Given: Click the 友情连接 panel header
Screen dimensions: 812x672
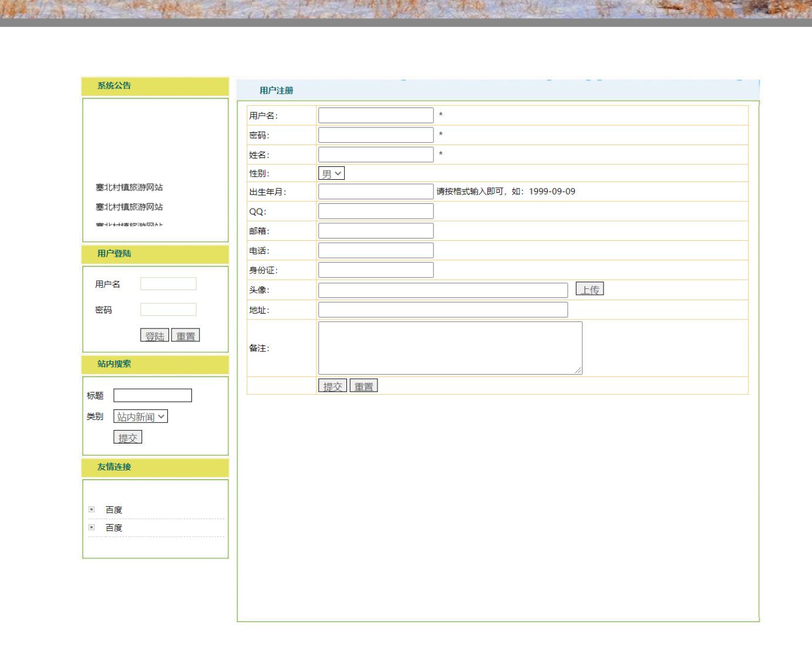Looking at the screenshot, I should coord(155,467).
